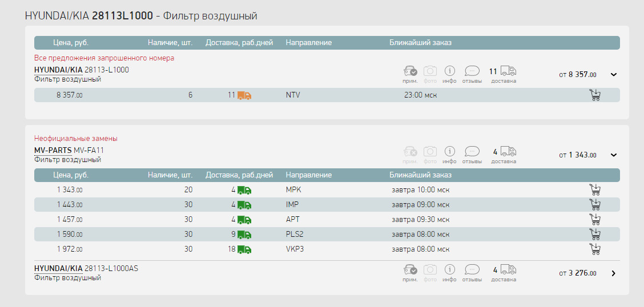Open reviews icon for 28113-L1000
Image resolution: width=644 pixels, height=307 pixels.
click(472, 71)
